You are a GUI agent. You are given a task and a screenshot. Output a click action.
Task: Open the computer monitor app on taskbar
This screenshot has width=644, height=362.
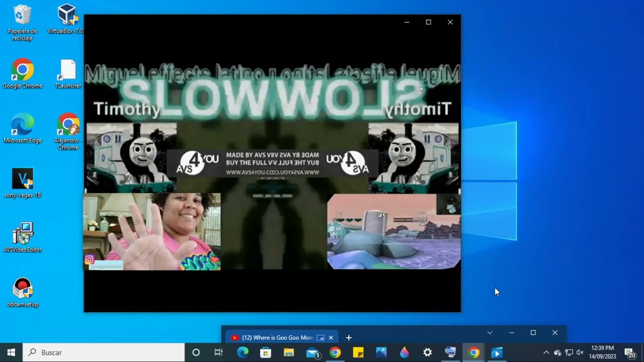(450, 352)
